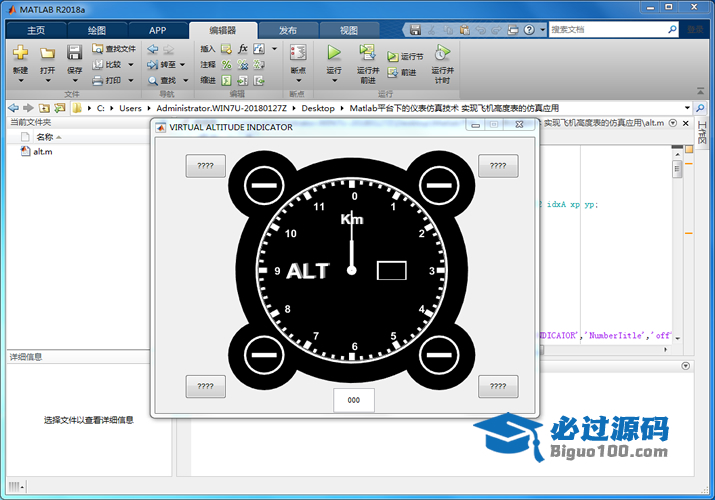715x500 pixels.
Task: Click the search documentation field
Action: (607, 30)
